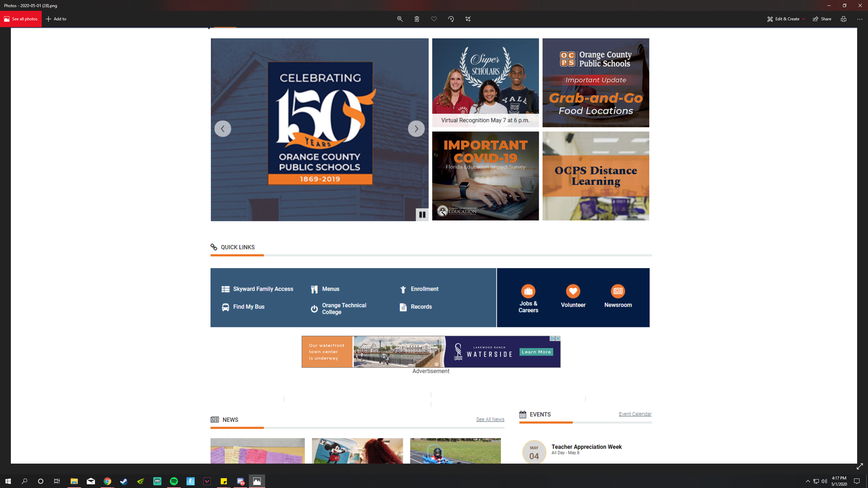Viewport: 868px width, 488px height.
Task: Pause the slideshow carousel
Action: click(422, 215)
